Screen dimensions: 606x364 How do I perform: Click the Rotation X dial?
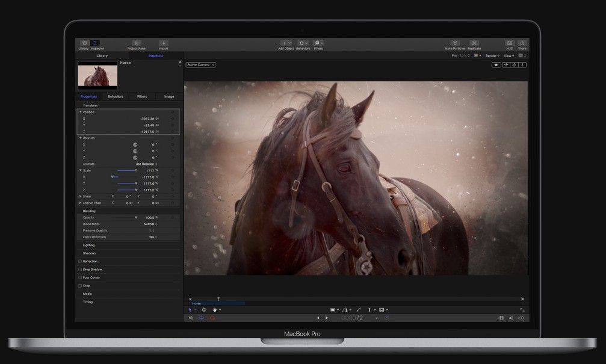(x=135, y=144)
